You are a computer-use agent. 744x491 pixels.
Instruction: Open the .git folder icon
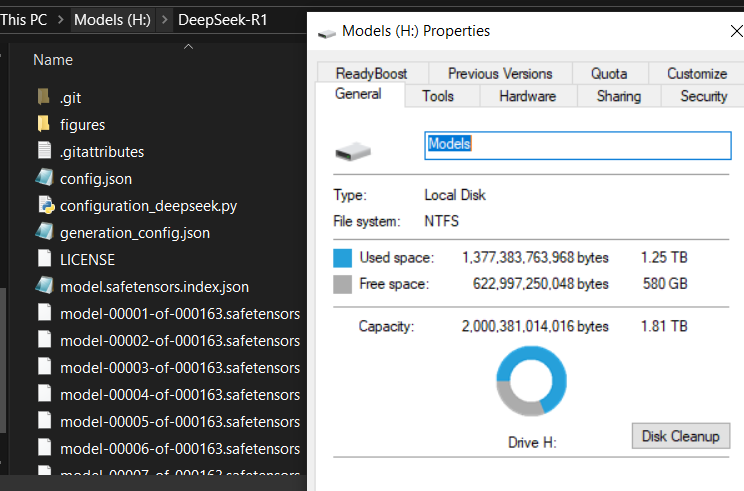pos(44,97)
